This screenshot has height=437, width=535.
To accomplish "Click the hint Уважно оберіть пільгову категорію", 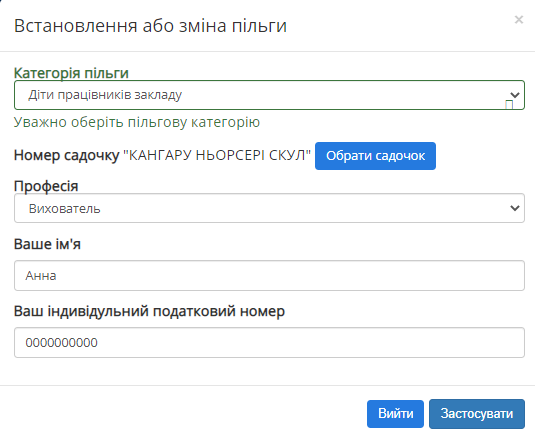I will coord(137,122).
